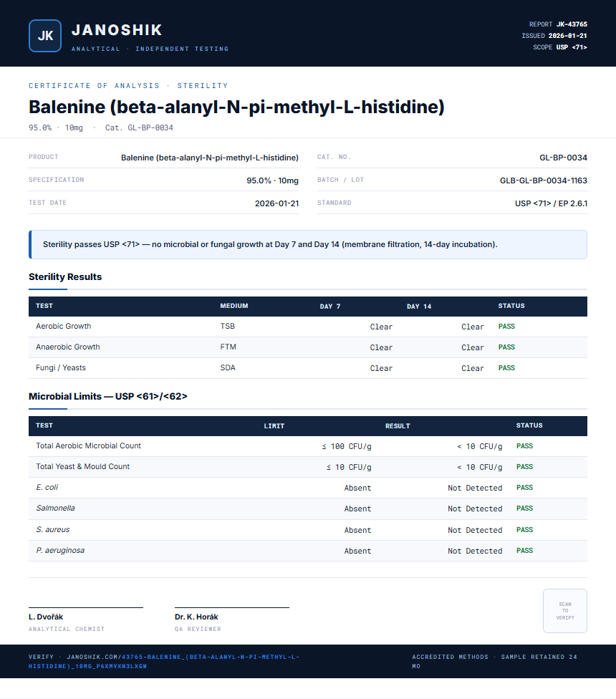Click the S. aureus row label
The width and height of the screenshot is (616, 699).
(52, 529)
